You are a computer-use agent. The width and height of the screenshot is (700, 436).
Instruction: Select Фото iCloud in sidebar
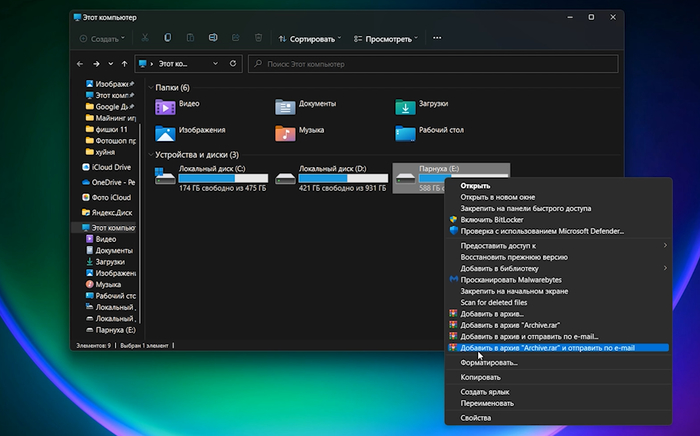tap(107, 197)
